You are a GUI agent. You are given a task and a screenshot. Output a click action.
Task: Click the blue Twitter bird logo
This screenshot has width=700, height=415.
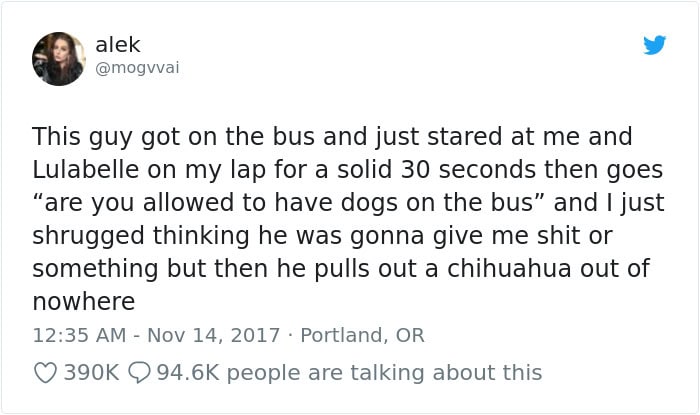click(x=654, y=45)
